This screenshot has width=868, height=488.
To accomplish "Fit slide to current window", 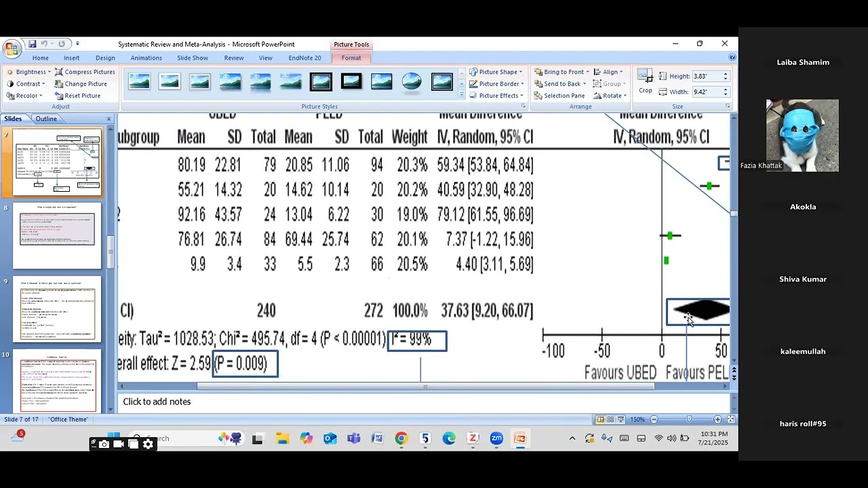I will [x=731, y=420].
